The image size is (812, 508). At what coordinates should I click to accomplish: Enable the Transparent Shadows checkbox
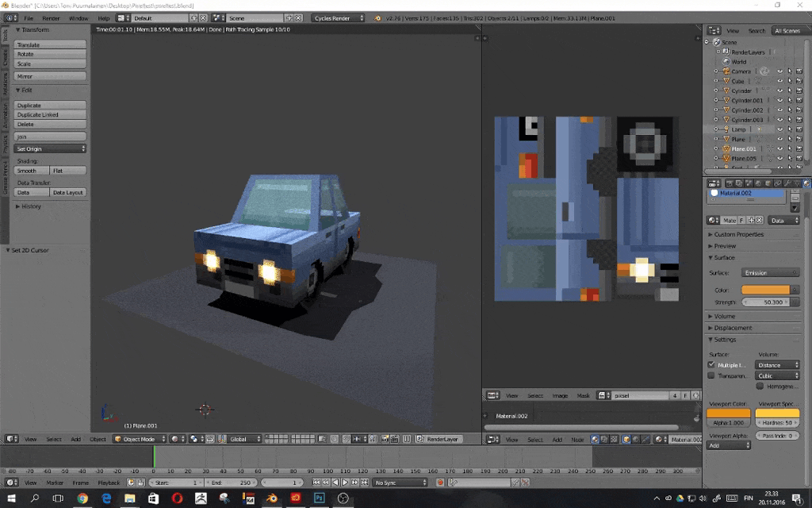[710, 375]
